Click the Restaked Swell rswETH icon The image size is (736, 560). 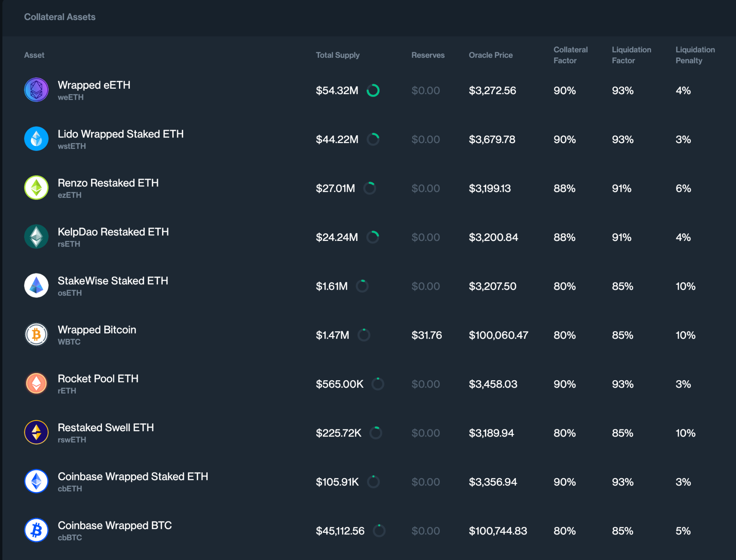coord(36,432)
